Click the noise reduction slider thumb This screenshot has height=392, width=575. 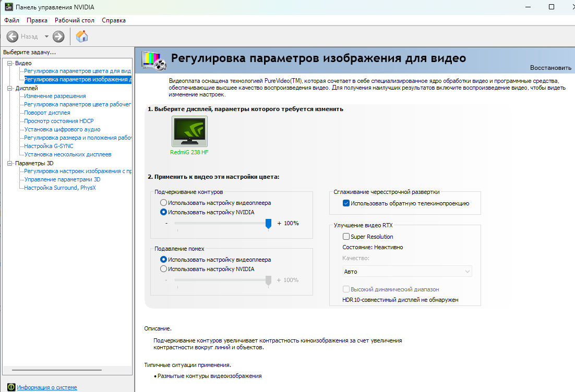click(268, 280)
